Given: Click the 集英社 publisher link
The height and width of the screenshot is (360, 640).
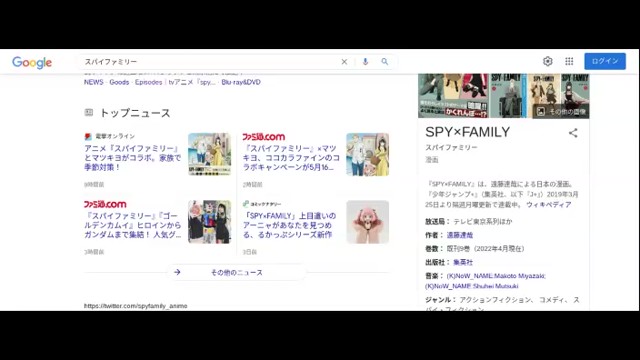Looking at the screenshot, I should coord(463,262).
